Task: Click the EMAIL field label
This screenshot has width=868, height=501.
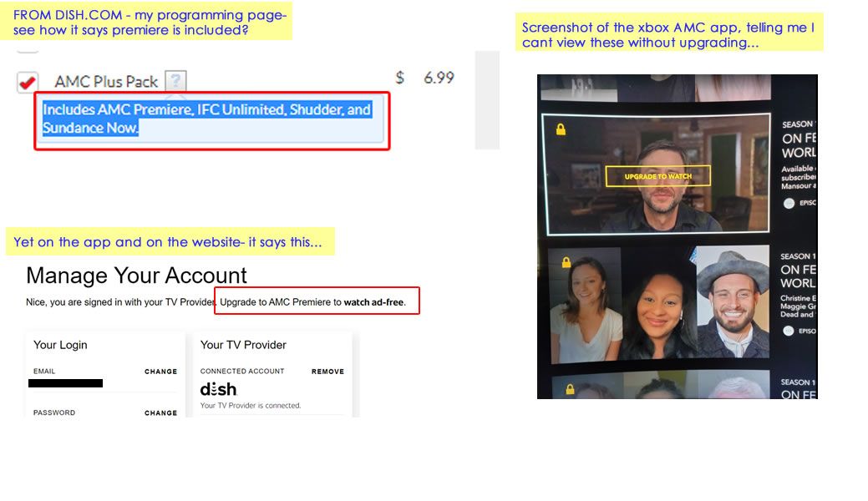Action: coord(44,371)
